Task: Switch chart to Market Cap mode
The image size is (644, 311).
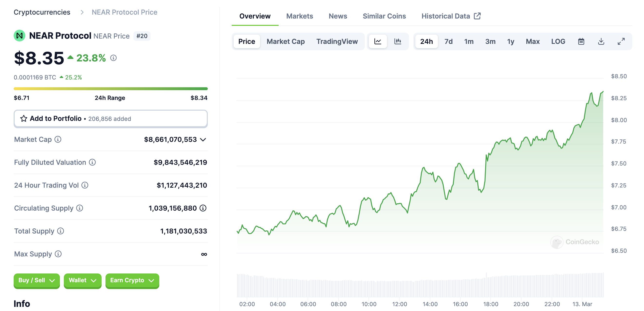Action: (285, 41)
